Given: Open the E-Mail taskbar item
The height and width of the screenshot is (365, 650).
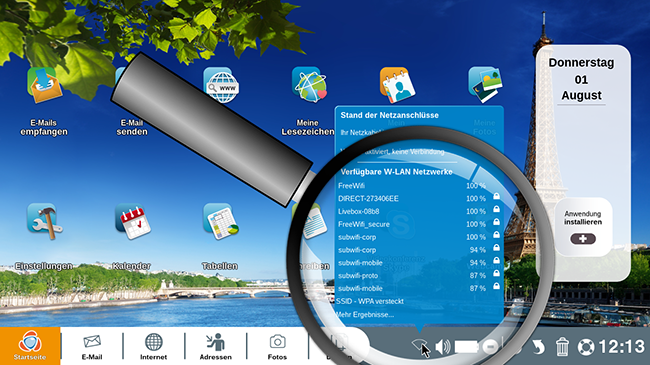Looking at the screenshot, I should (92, 347).
